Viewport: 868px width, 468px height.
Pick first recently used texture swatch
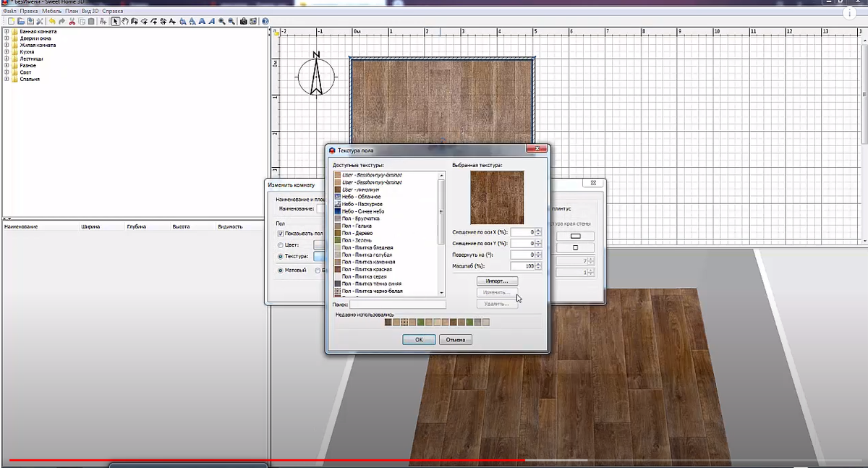pyautogui.click(x=388, y=323)
